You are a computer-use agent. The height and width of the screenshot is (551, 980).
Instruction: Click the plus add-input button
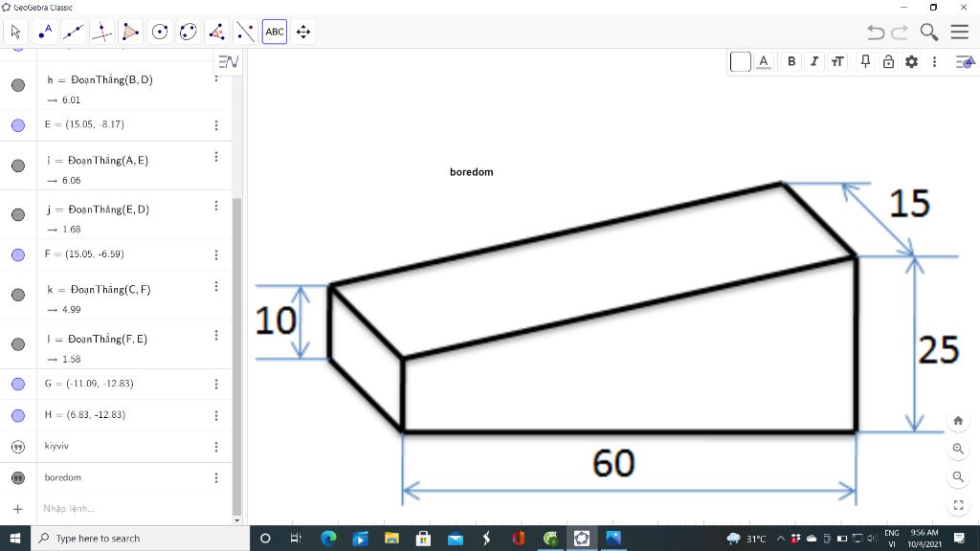18,509
